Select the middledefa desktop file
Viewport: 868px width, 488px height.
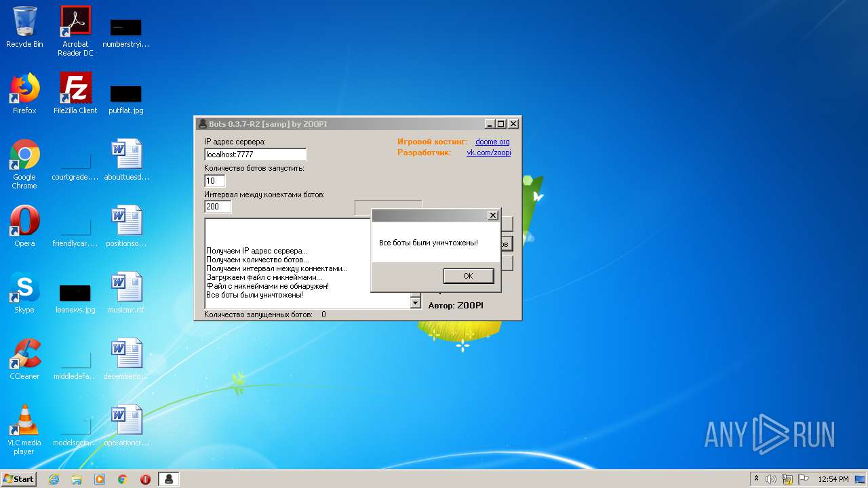(x=75, y=365)
